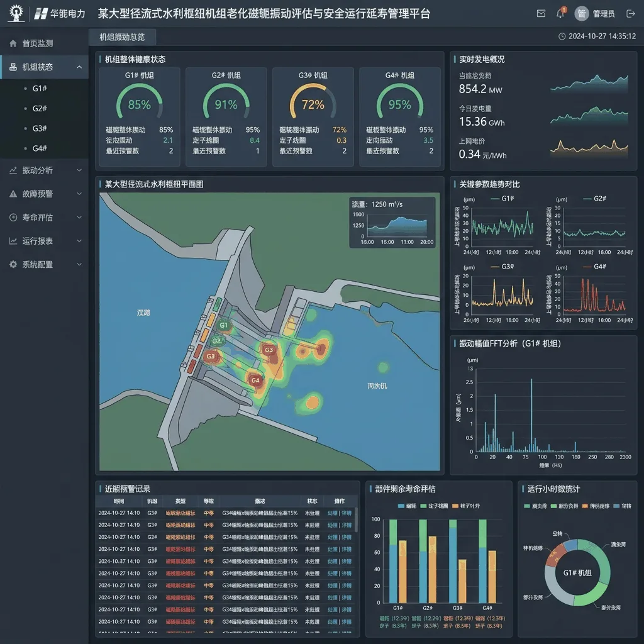Click the home icon for 首页监测
Image resolution: width=644 pixels, height=644 pixels.
pos(13,43)
